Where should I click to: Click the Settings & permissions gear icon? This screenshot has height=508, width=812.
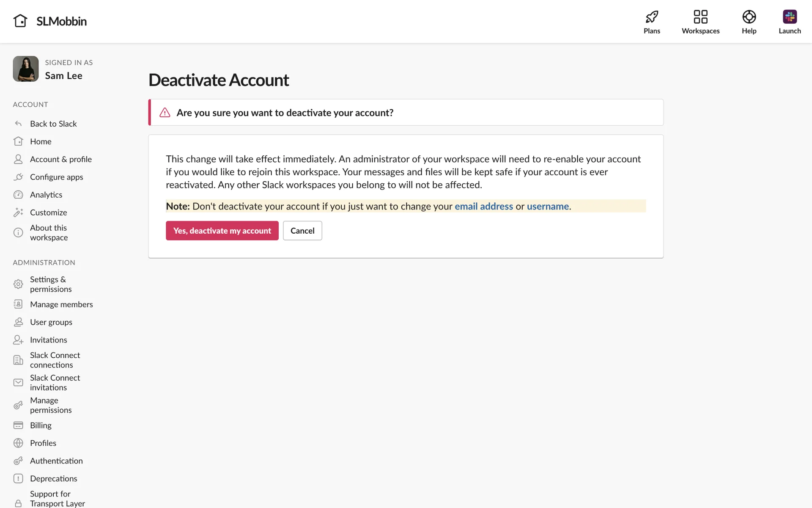click(x=18, y=284)
